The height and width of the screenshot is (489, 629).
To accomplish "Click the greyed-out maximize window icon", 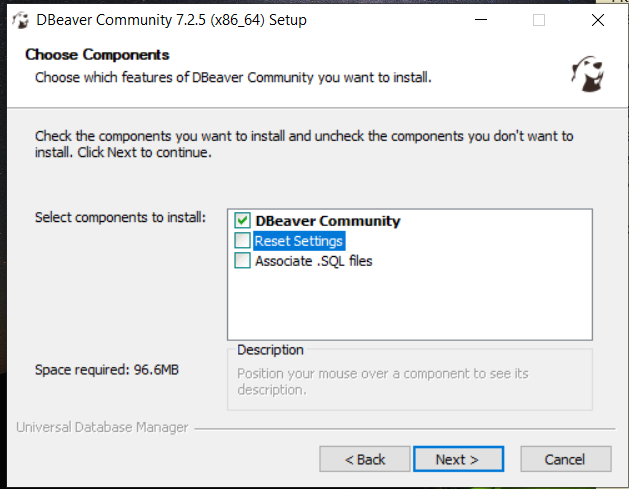I will (x=539, y=20).
